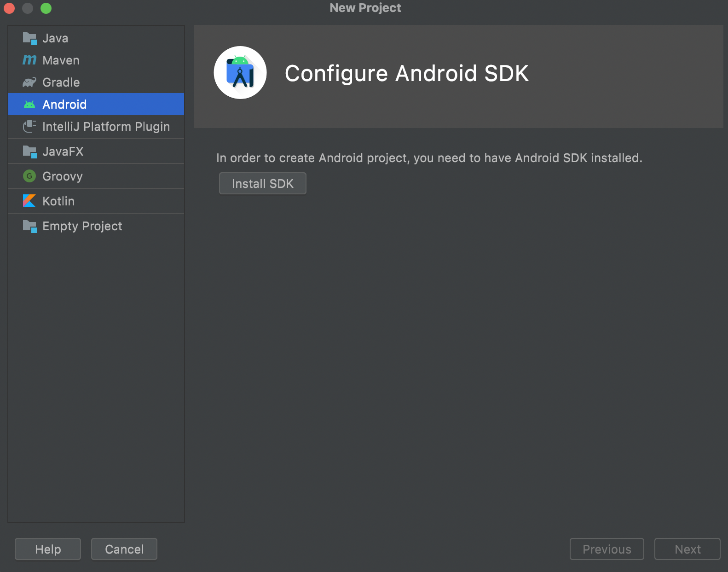The height and width of the screenshot is (572, 728).
Task: Select Kotlin project type
Action: (x=96, y=201)
